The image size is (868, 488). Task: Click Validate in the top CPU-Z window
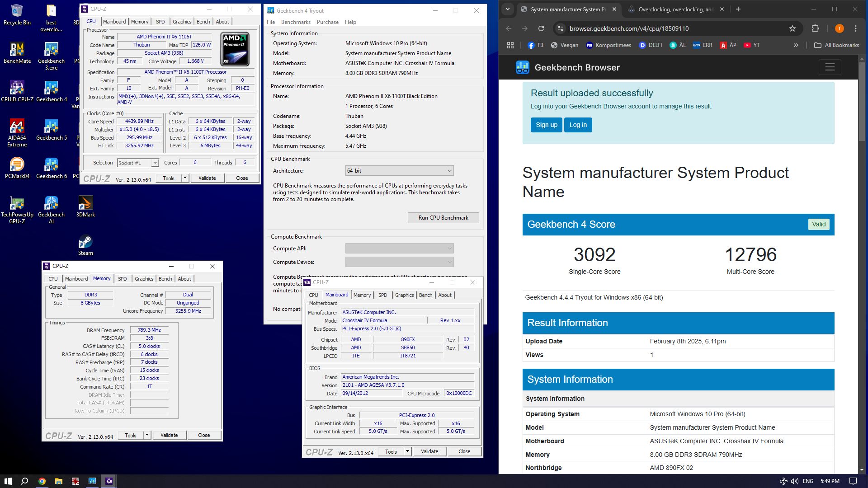(207, 178)
